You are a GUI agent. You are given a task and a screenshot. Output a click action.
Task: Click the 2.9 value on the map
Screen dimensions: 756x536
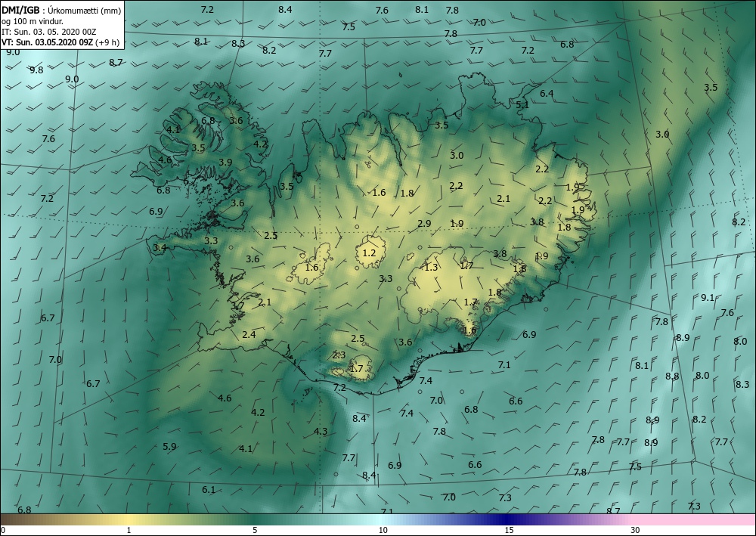[424, 224]
